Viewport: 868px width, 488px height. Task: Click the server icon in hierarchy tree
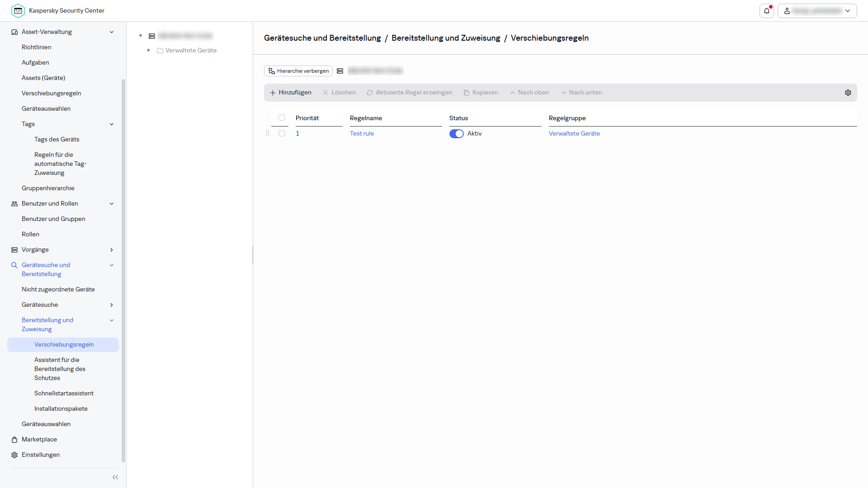click(x=152, y=36)
